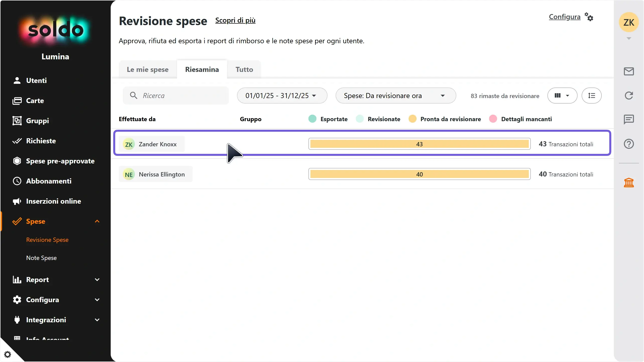Click the Info Account grid icon
This screenshot has height=362, width=644.
pos(17,338)
